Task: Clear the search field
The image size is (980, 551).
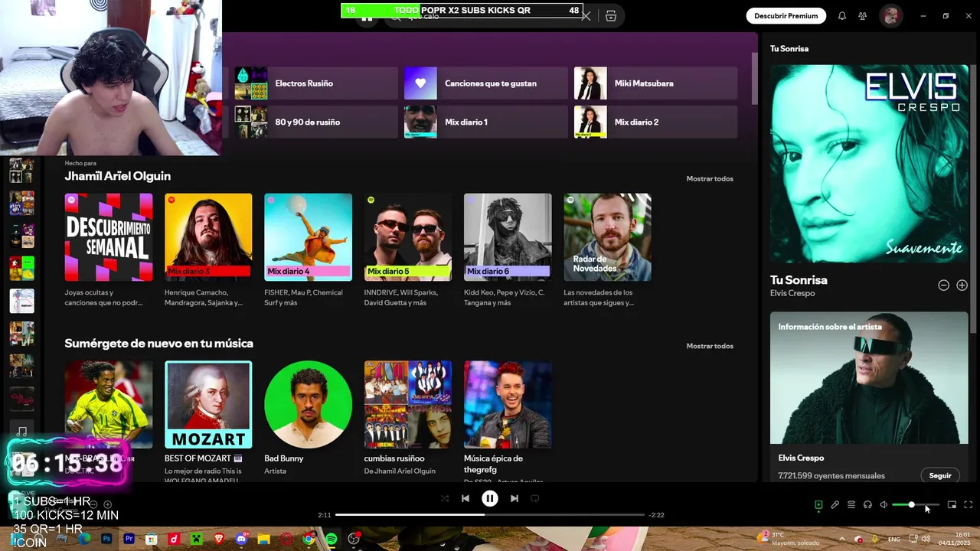Action: coord(586,16)
